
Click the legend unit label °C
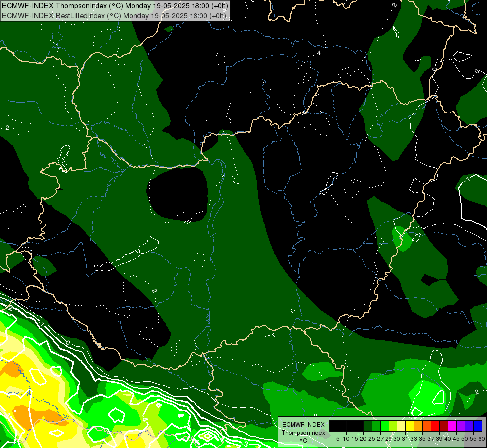303,440
